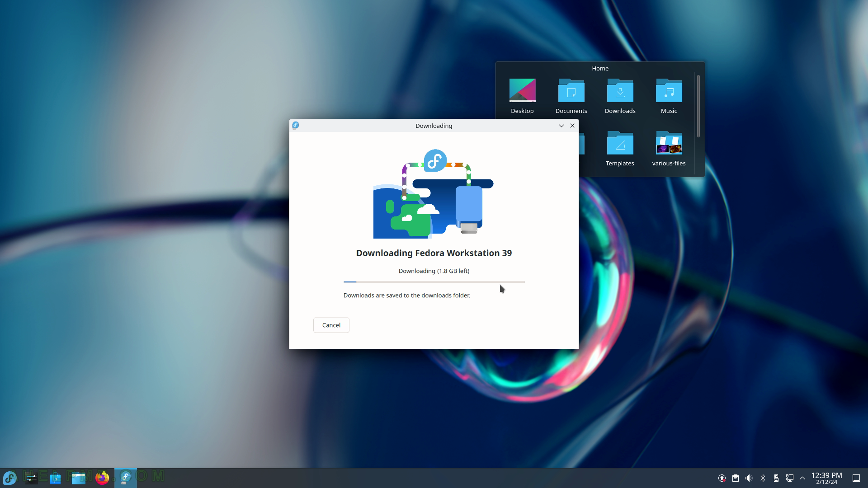Click 'Downloading Fedora Workstation 39' heading
The image size is (868, 488).
click(x=434, y=253)
